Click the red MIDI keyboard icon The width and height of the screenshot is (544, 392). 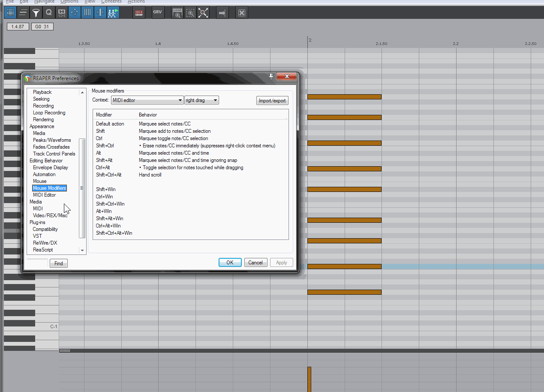coord(138,13)
